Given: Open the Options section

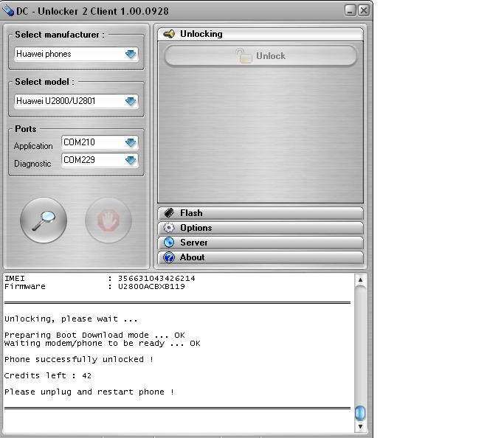Looking at the screenshot, I should (260, 228).
